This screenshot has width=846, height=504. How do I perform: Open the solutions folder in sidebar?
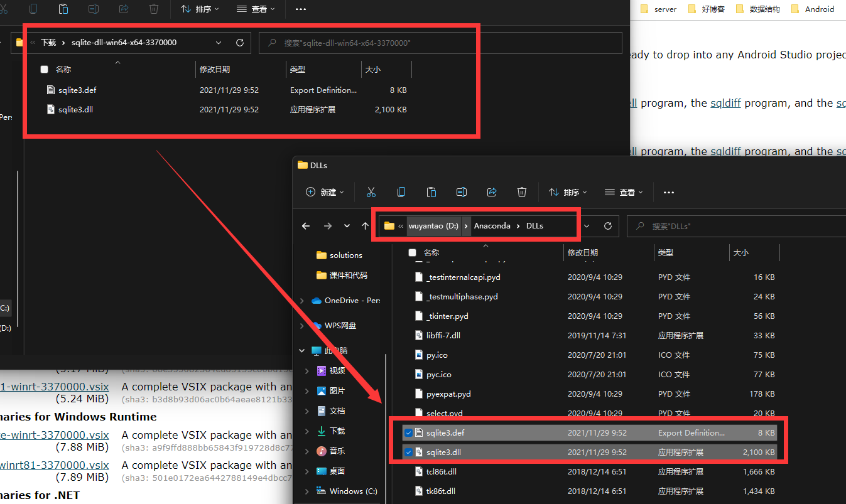coord(339,255)
